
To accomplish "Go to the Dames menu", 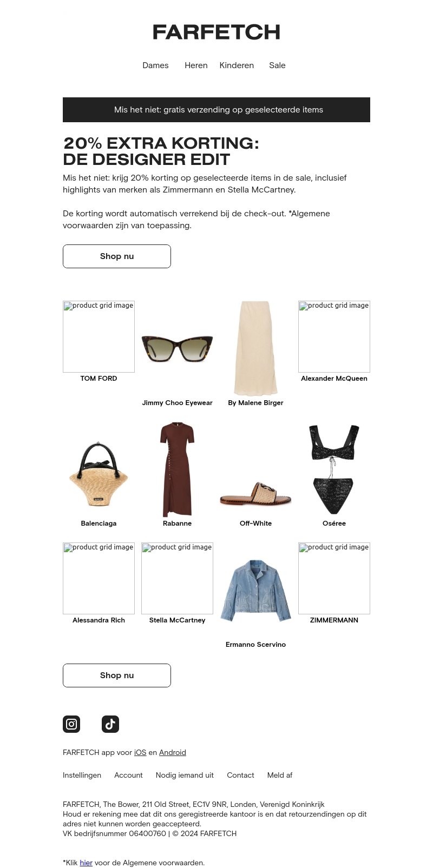I will click(155, 65).
